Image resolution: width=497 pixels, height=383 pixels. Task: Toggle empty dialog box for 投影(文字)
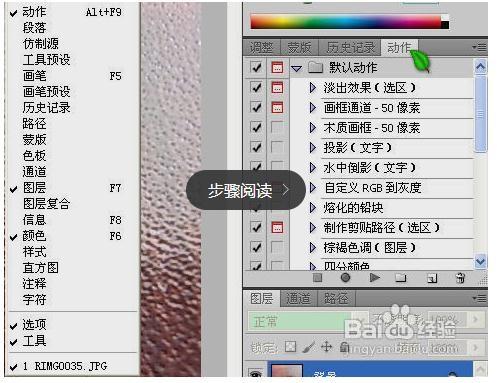277,147
